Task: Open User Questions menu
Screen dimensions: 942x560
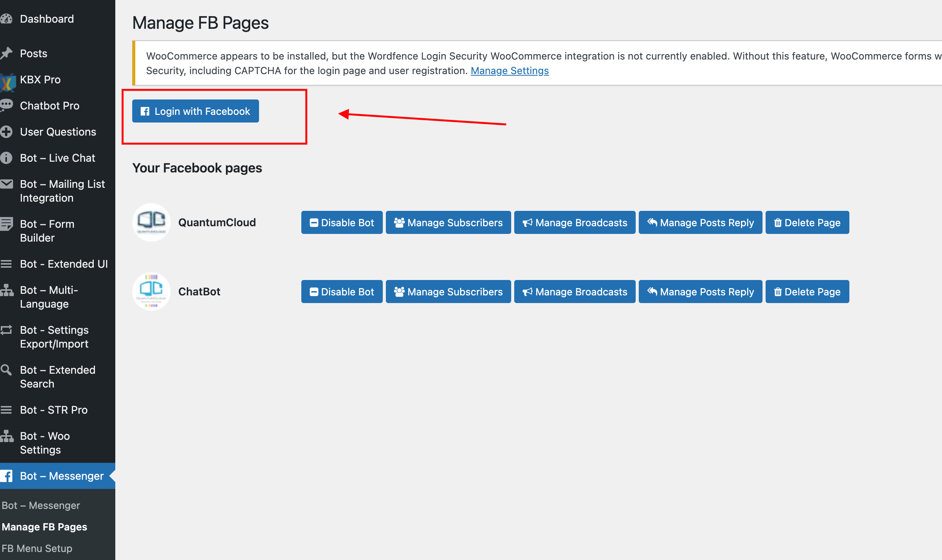Action: (58, 132)
